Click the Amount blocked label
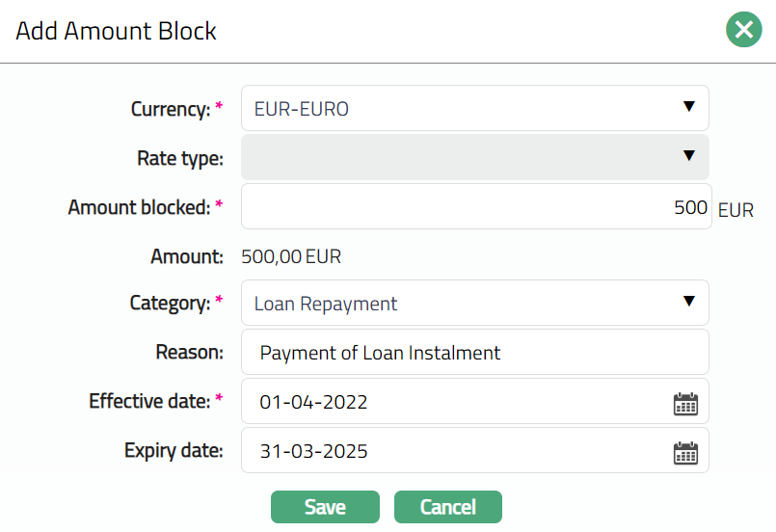Viewport: 776px width, 532px height. pos(138,207)
